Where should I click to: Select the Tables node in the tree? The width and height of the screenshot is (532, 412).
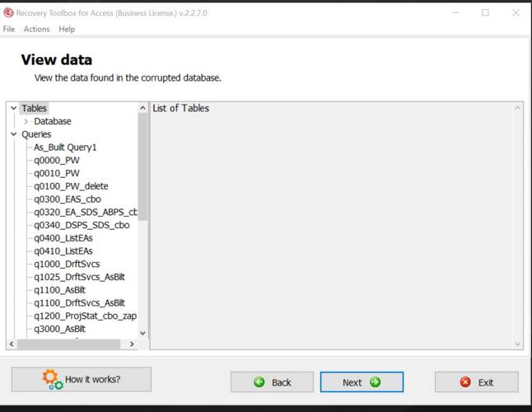(34, 108)
